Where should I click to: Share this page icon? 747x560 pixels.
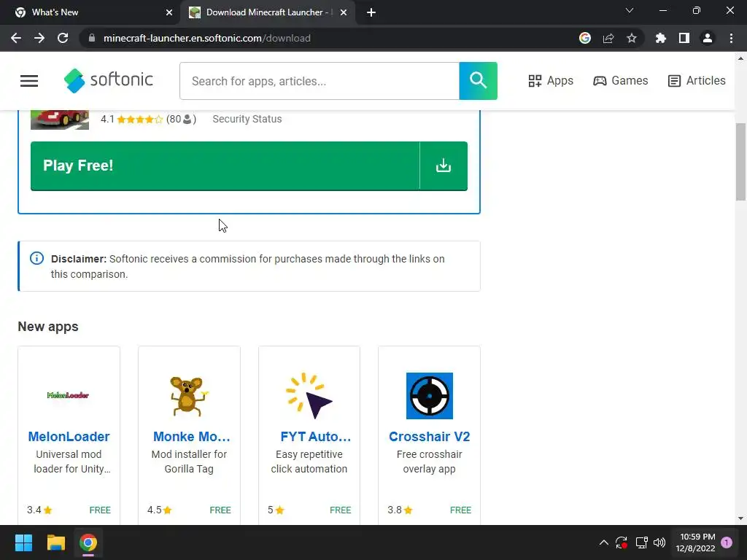(608, 38)
